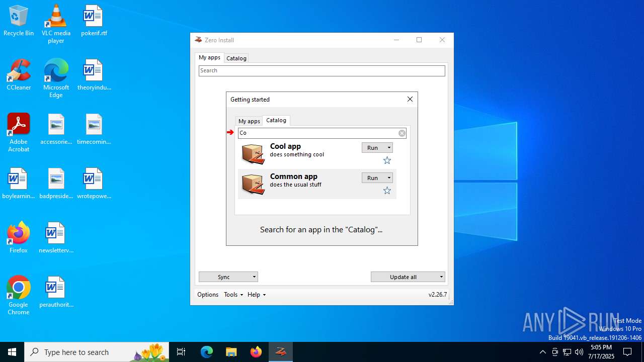The height and width of the screenshot is (362, 644).
Task: Click the version label v2.26.7
Action: 438,295
